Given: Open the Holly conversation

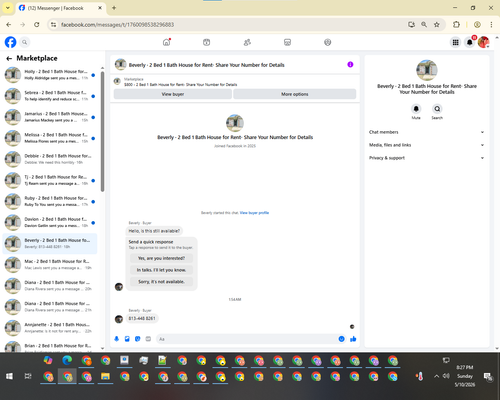Looking at the screenshot, I should click(x=50, y=75).
